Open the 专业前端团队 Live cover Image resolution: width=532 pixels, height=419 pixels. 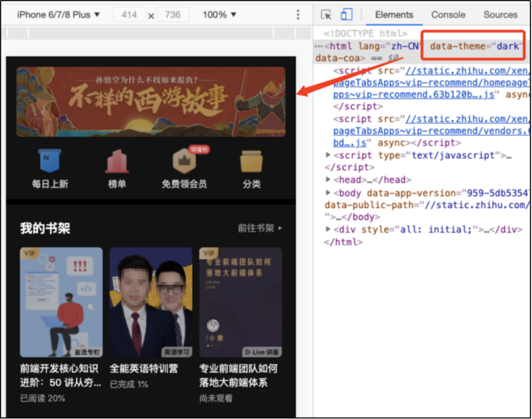tap(241, 302)
